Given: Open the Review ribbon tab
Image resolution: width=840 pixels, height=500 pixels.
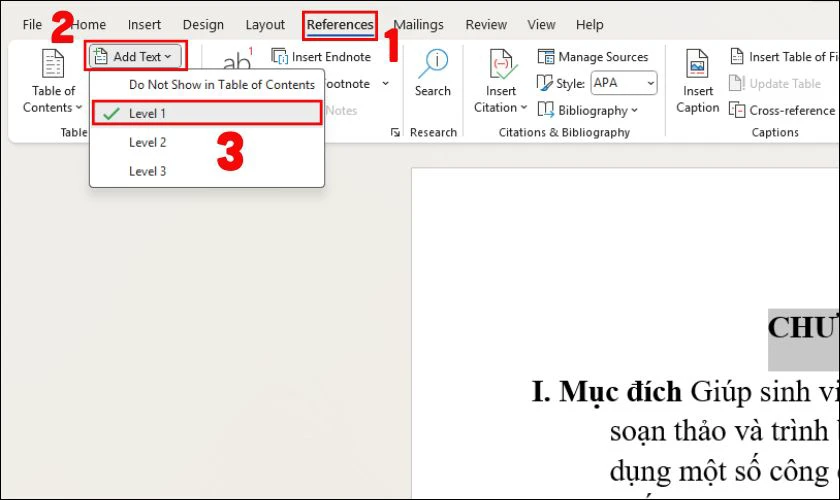Looking at the screenshot, I should 486,25.
